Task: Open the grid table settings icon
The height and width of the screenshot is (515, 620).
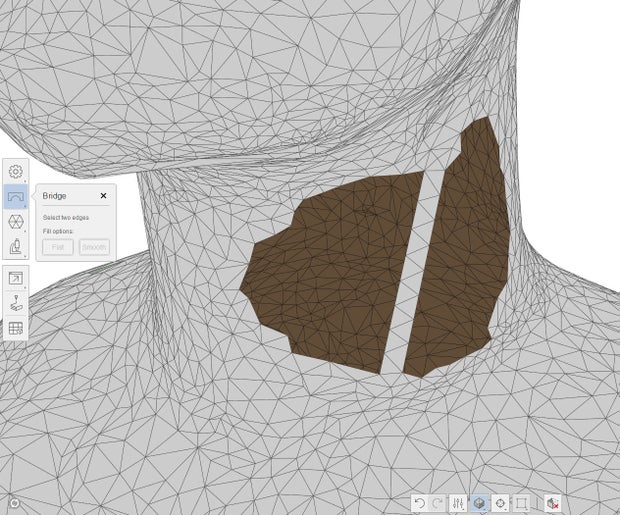Action: click(x=16, y=328)
